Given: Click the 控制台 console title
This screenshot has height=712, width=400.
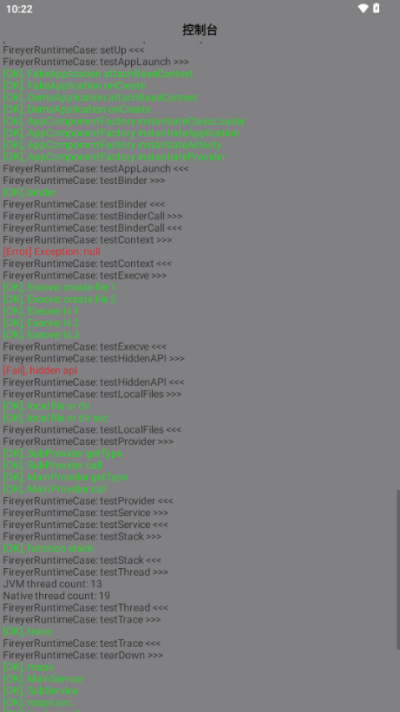Looking at the screenshot, I should [200, 30].
